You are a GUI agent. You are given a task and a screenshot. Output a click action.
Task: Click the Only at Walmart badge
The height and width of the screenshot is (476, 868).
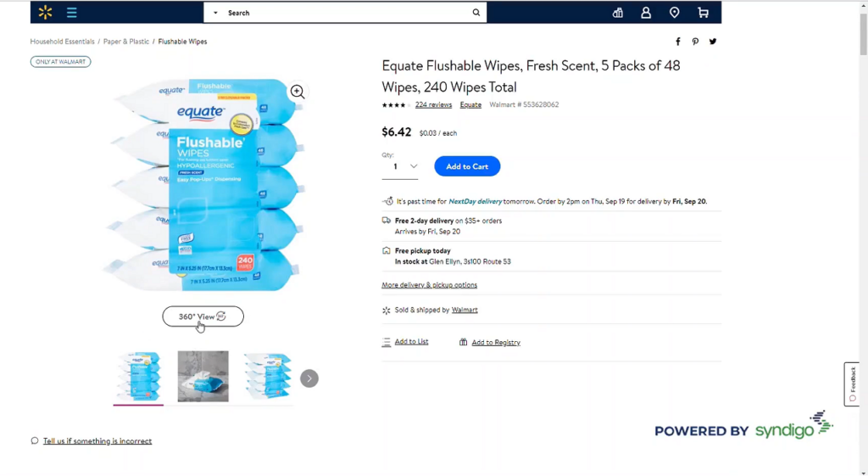(61, 61)
